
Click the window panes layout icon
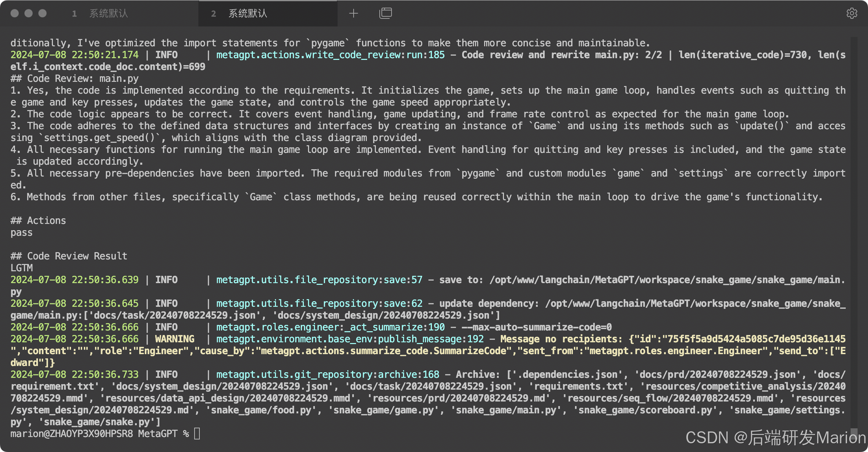(385, 14)
